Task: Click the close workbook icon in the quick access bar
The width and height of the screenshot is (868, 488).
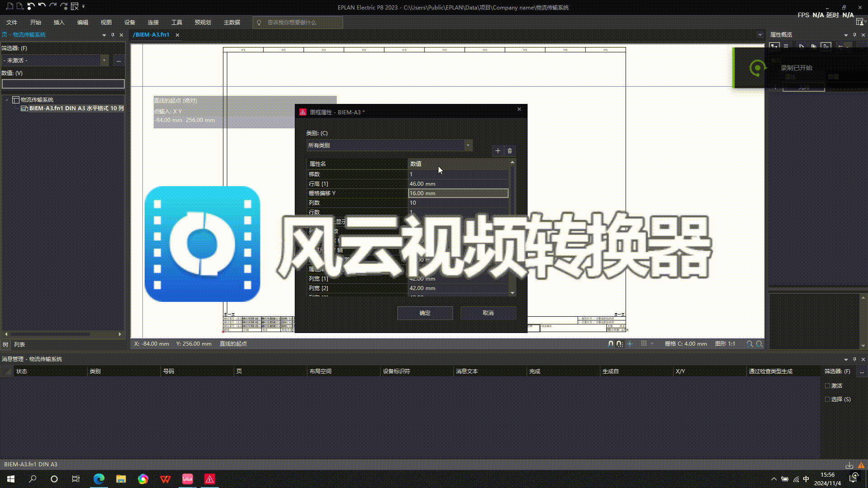Action: (x=75, y=6)
